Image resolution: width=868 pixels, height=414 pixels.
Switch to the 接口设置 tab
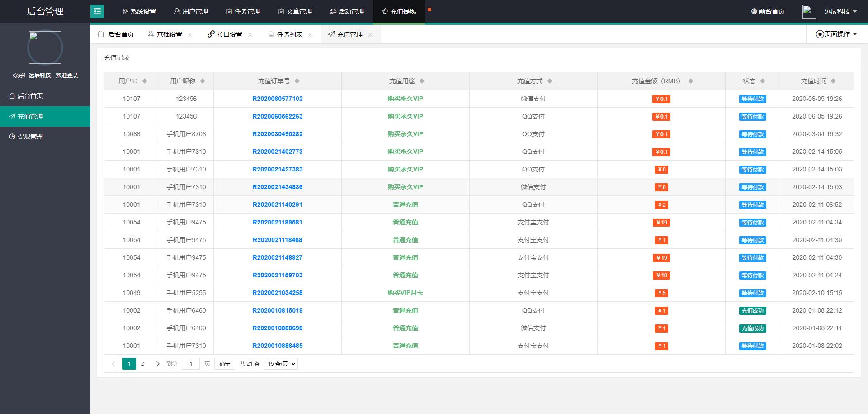pyautogui.click(x=225, y=34)
